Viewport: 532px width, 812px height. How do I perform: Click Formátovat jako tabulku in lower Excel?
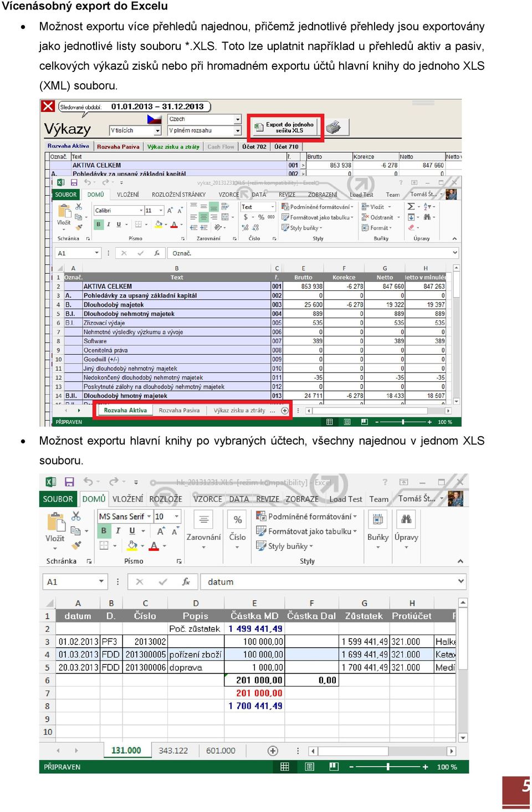tap(306, 531)
